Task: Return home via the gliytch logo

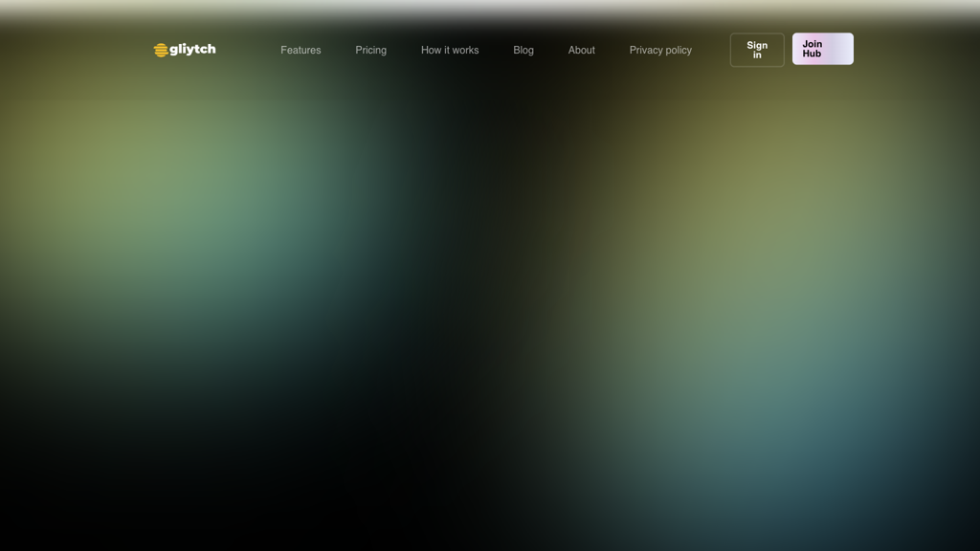Action: pyautogui.click(x=185, y=50)
